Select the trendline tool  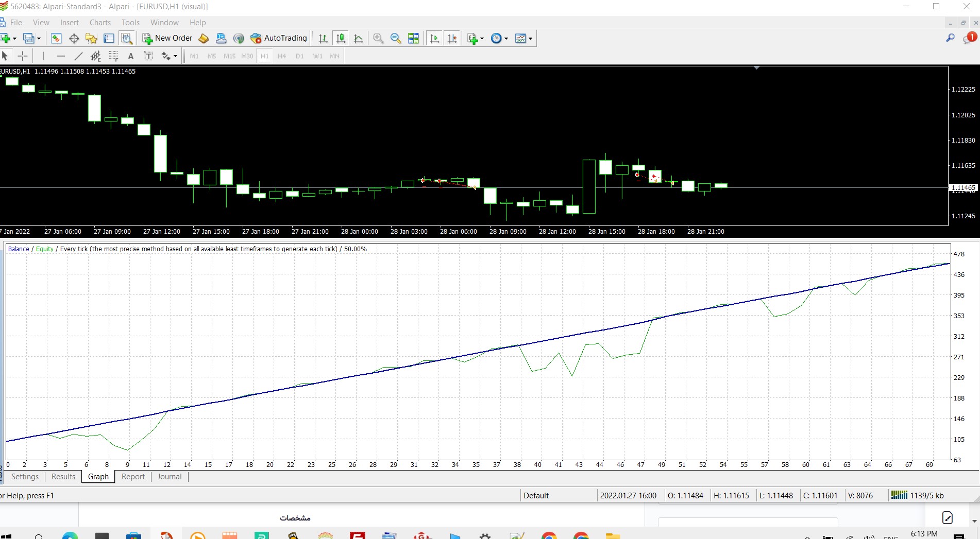[x=78, y=56]
